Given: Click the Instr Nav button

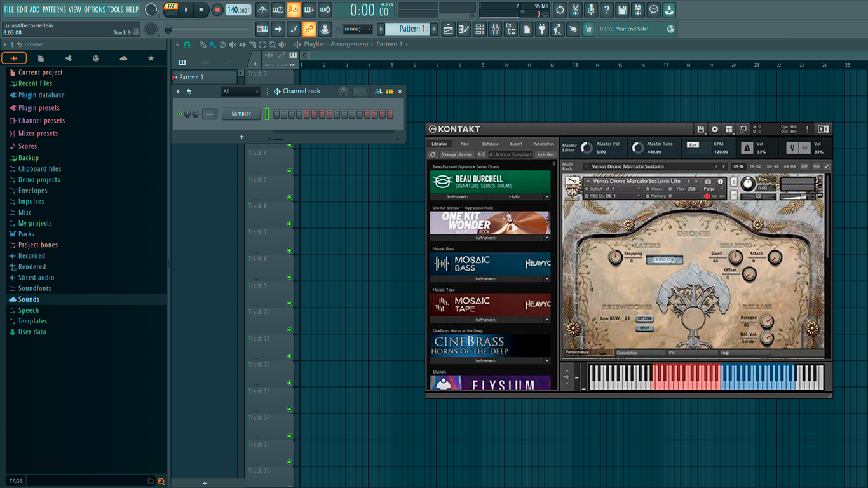Looking at the screenshot, I should 545,154.
